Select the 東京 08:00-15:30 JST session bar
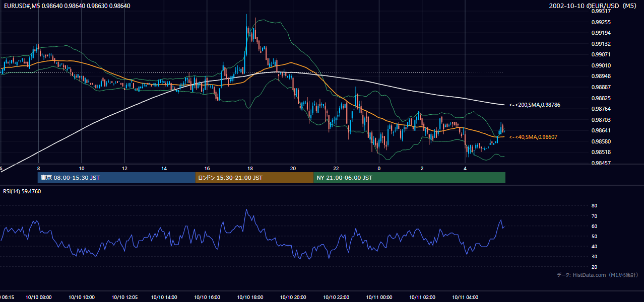The height and width of the screenshot is (302, 644). [x=116, y=178]
